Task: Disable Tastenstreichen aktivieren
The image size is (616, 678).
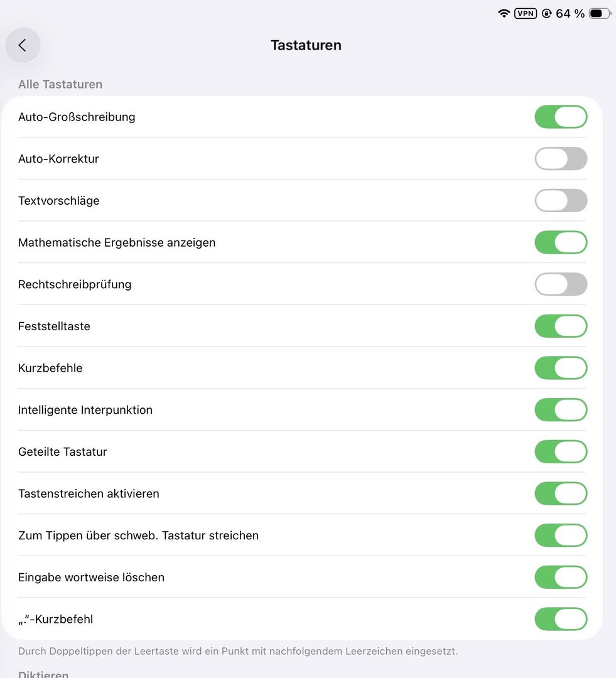Action: (x=561, y=493)
